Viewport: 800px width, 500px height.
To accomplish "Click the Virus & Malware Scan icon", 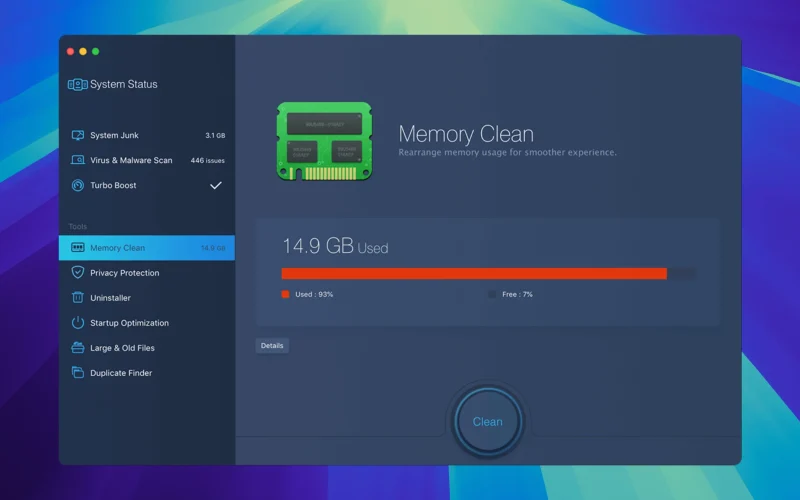I will pos(78,160).
